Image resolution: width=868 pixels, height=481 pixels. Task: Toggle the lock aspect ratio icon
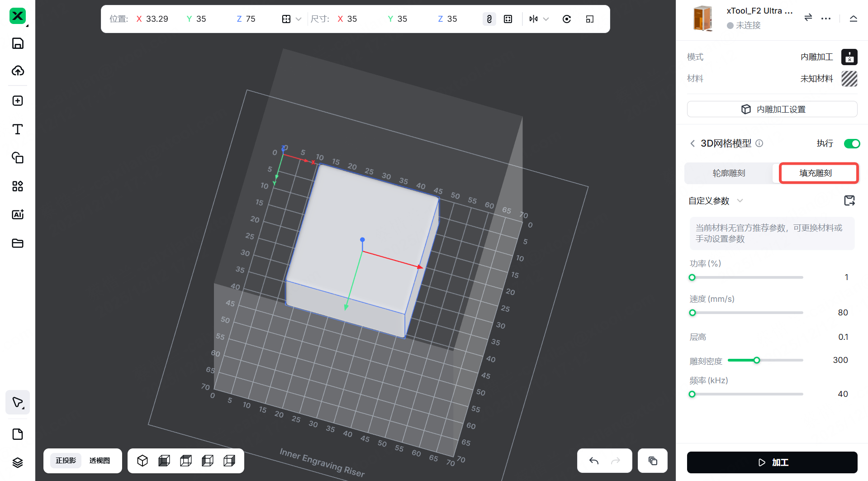(x=489, y=19)
